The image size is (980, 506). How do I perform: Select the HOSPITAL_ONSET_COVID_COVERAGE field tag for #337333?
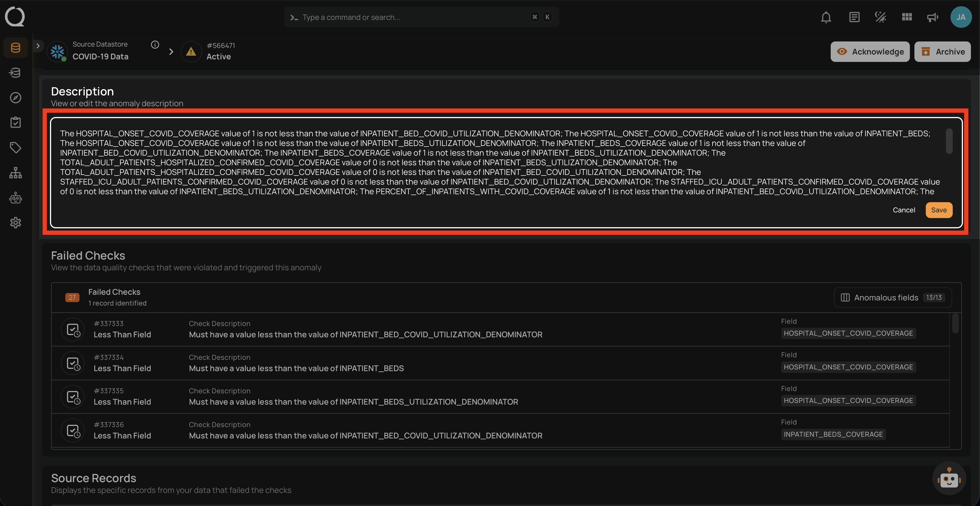848,333
